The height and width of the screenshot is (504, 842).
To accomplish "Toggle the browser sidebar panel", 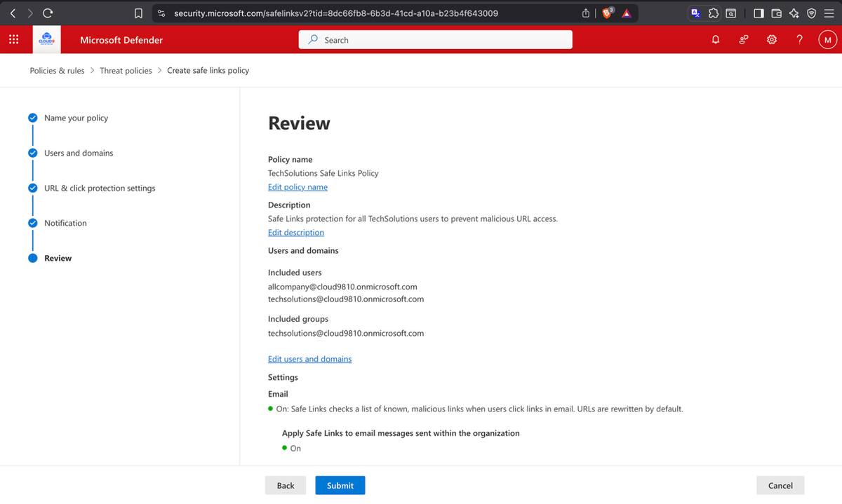I will coord(759,13).
